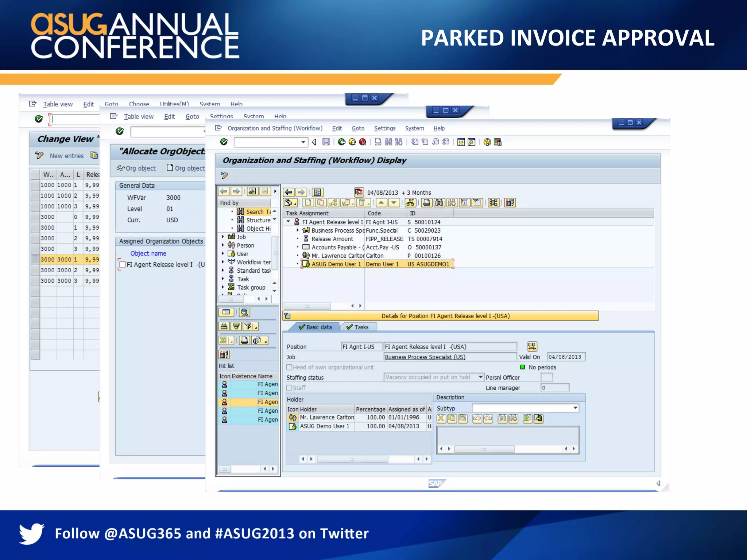747x560 pixels.
Task: Click the pencil Display/Change toggle icon
Action: tap(225, 175)
